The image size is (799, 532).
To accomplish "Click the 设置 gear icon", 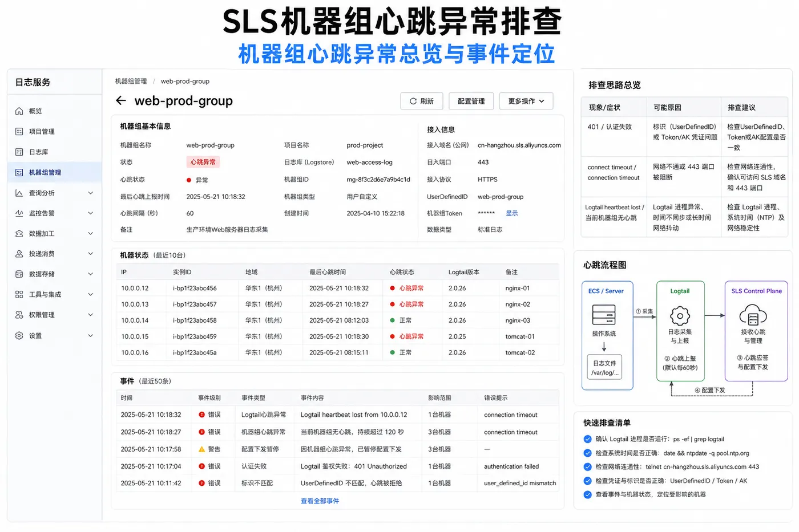I will pos(19,336).
